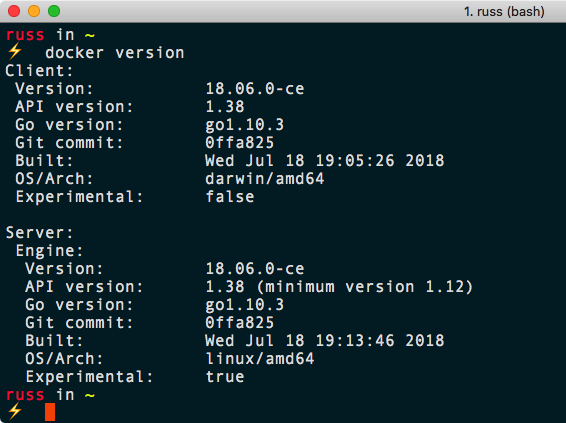This screenshot has height=423, width=566.
Task: Click the window title '1. russ (bash)'
Action: click(x=504, y=12)
